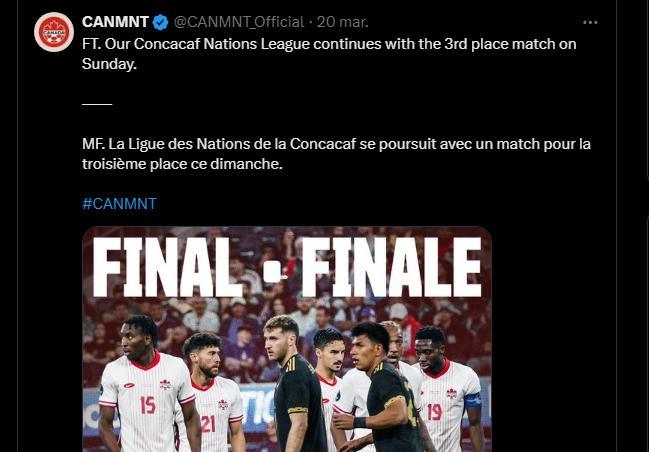Open the @CANMNT_Official handle link

239,22
